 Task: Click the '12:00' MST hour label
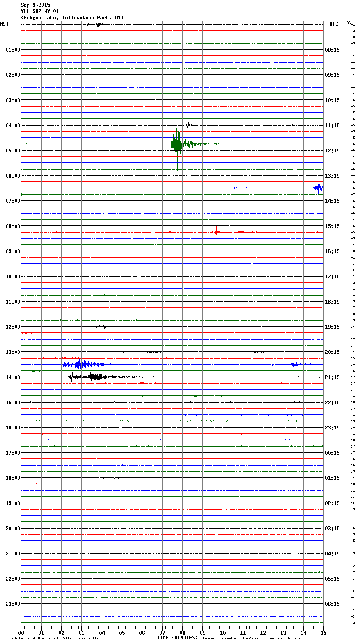(x=13, y=327)
